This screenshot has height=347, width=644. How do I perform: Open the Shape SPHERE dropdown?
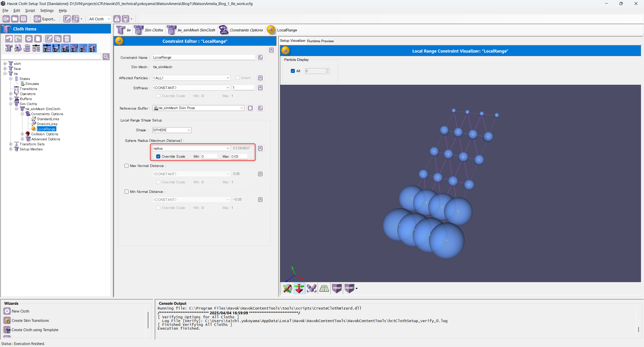pyautogui.click(x=172, y=130)
